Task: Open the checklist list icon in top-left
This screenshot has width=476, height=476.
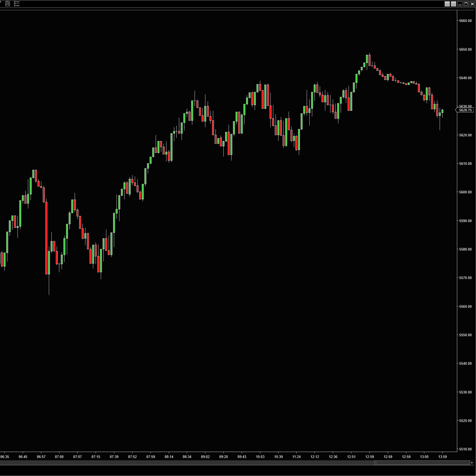Action: coord(17,4)
